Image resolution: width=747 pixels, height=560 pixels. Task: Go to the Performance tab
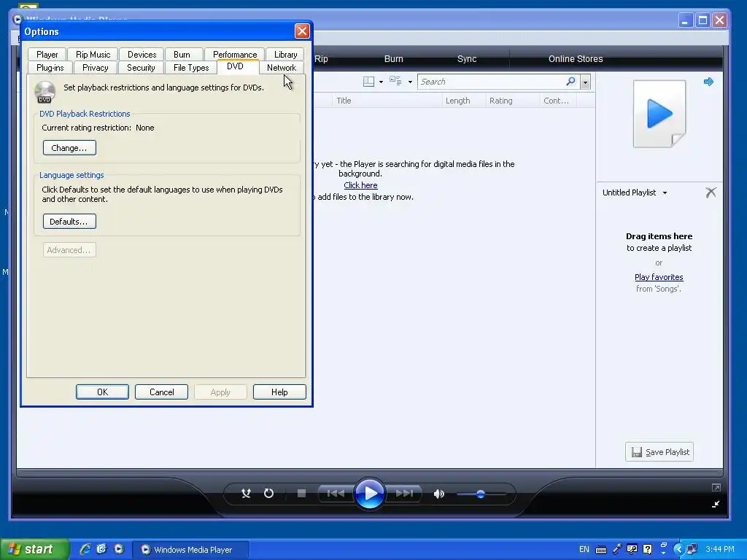point(235,54)
